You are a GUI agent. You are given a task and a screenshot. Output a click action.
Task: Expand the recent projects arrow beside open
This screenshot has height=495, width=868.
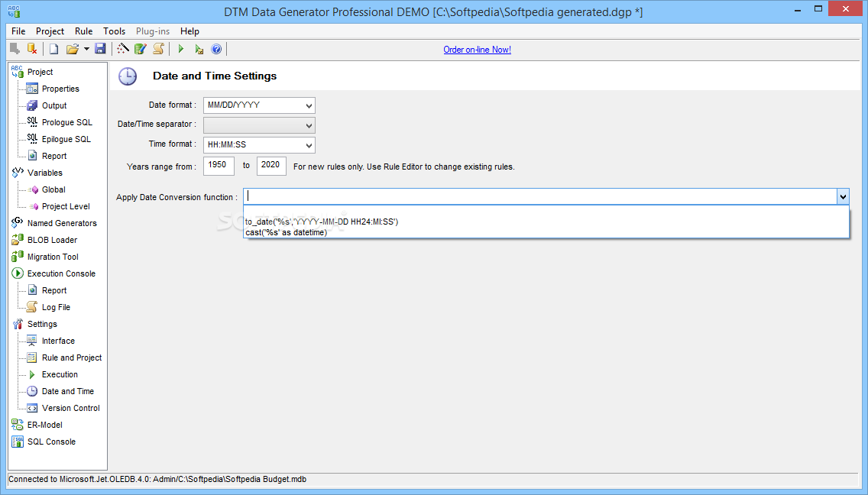86,50
